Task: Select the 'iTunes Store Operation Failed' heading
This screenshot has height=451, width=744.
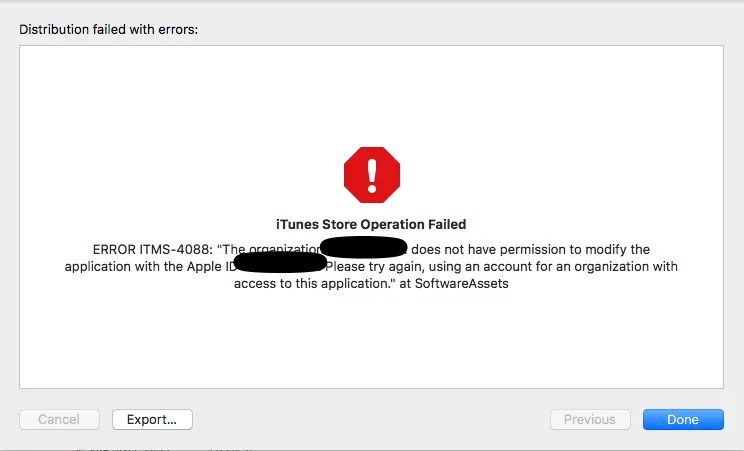Action: click(371, 224)
